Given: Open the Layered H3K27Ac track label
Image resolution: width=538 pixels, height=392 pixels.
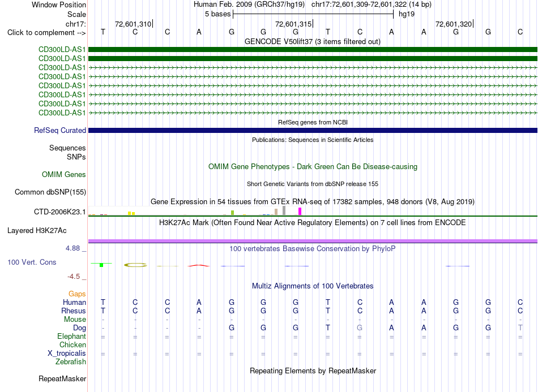Looking at the screenshot, I should tap(37, 231).
